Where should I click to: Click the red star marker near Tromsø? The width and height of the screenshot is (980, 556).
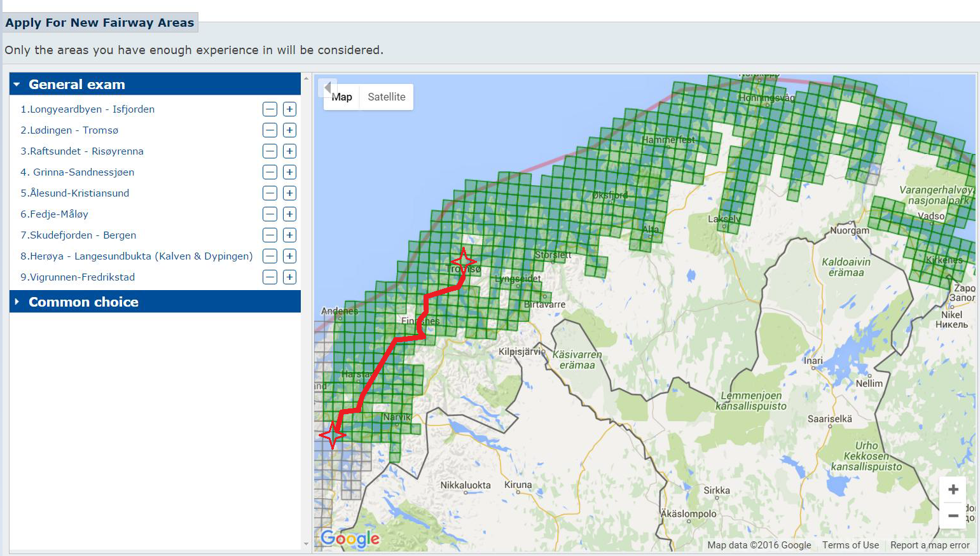464,260
